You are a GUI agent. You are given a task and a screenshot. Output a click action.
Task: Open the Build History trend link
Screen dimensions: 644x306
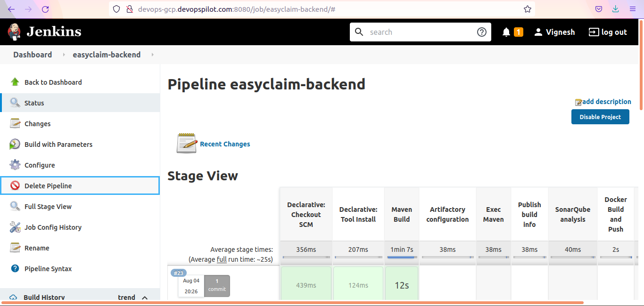(126, 298)
